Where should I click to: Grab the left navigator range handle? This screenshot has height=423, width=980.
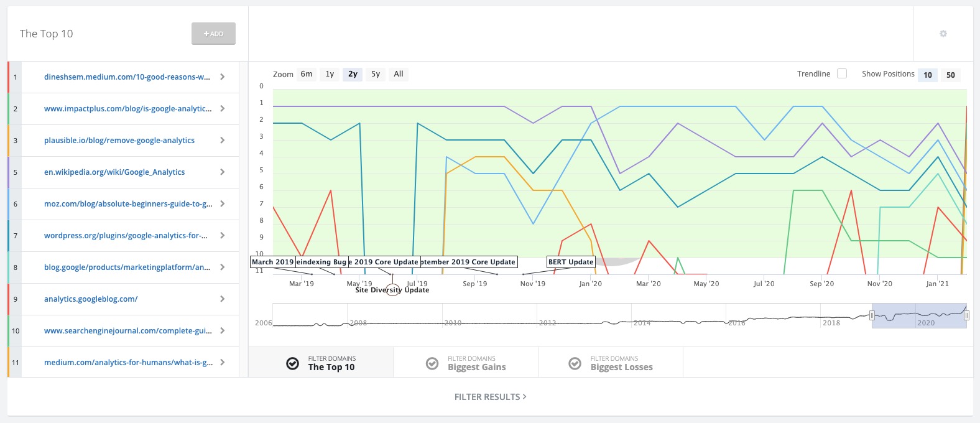pos(872,315)
